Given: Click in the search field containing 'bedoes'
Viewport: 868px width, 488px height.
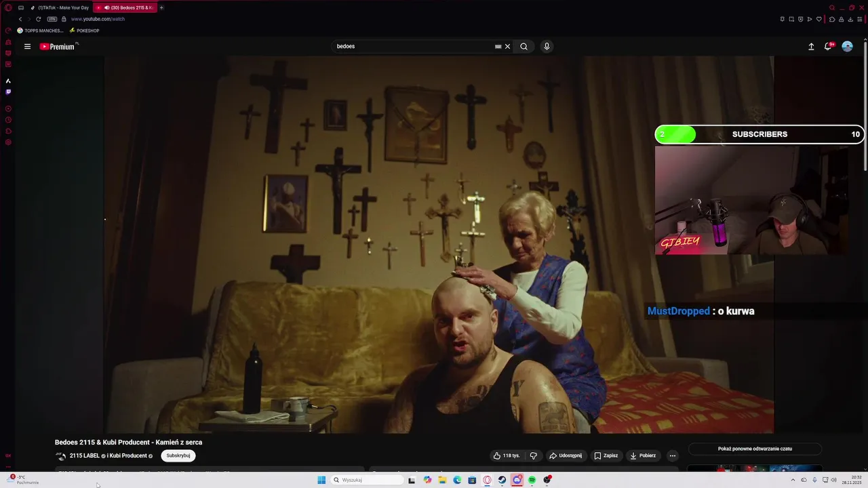Looking at the screenshot, I should [414, 47].
